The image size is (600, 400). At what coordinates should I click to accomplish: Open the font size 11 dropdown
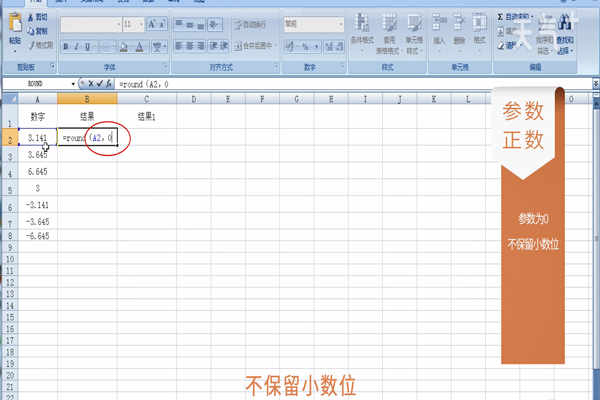[x=142, y=24]
